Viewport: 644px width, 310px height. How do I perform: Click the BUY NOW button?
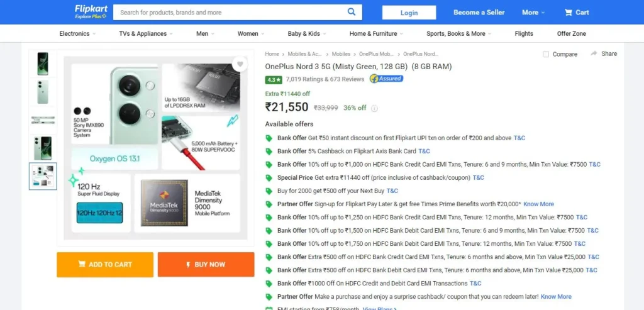pos(206,265)
